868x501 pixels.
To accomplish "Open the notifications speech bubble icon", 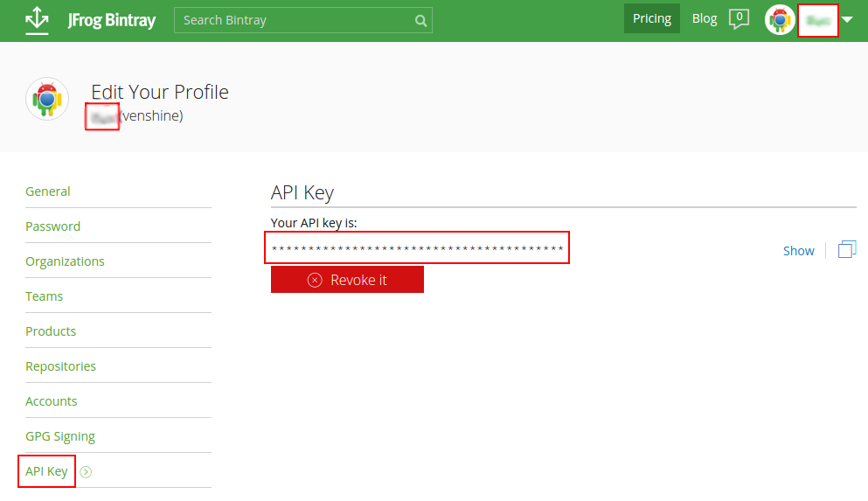I will (x=739, y=19).
